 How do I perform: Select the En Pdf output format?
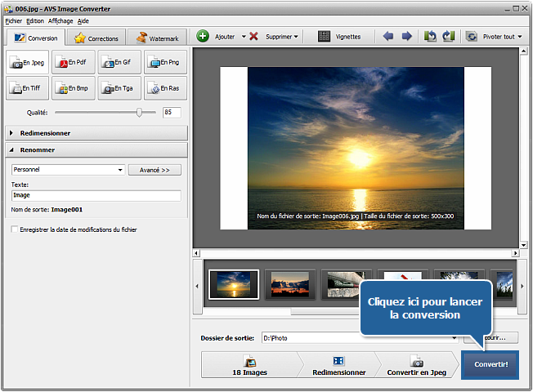(73, 63)
